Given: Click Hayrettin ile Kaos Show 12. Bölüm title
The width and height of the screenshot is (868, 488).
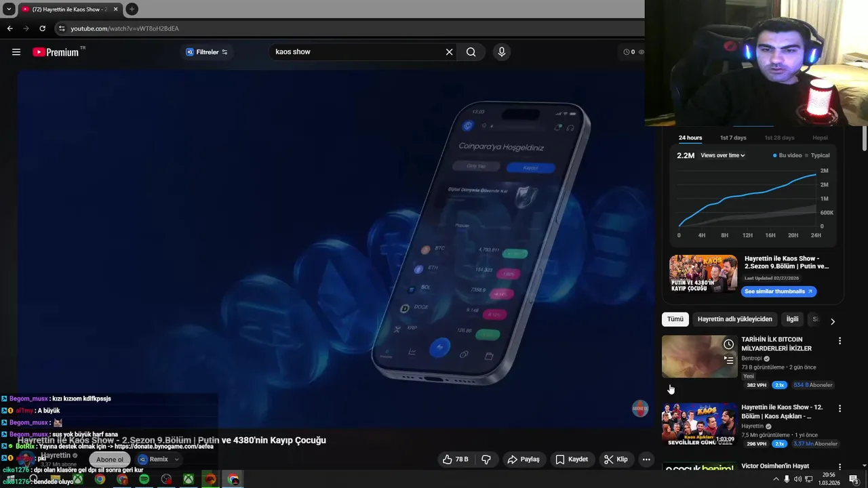Looking at the screenshot, I should (782, 412).
